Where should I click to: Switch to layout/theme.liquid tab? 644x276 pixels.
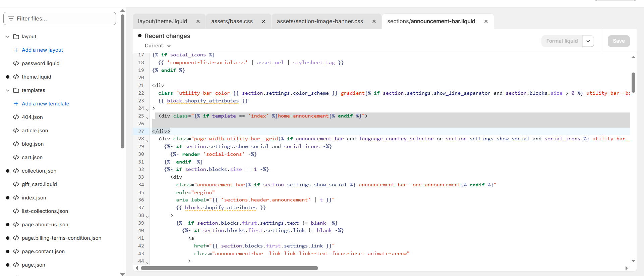162,21
